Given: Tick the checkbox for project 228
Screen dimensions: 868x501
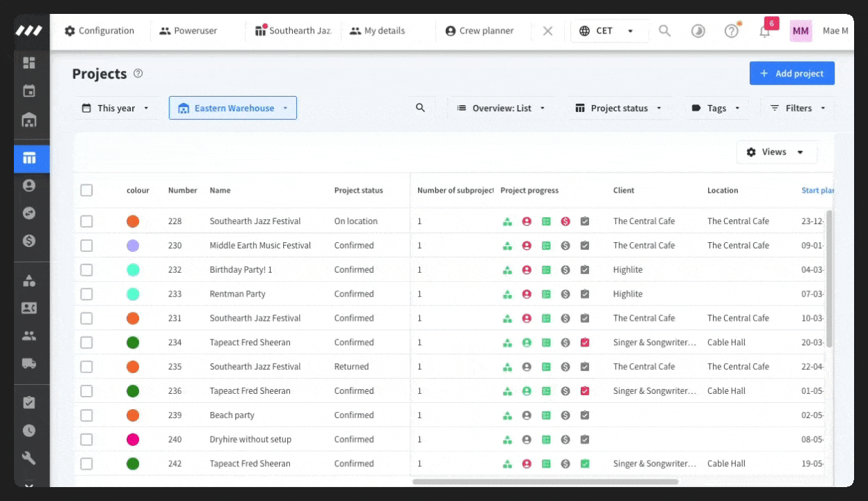Looking at the screenshot, I should (86, 221).
